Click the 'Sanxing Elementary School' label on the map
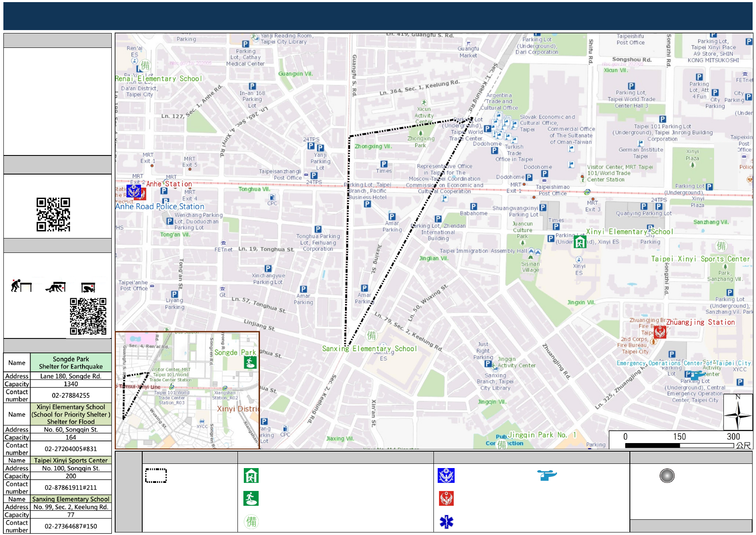The image size is (756, 535). (369, 349)
